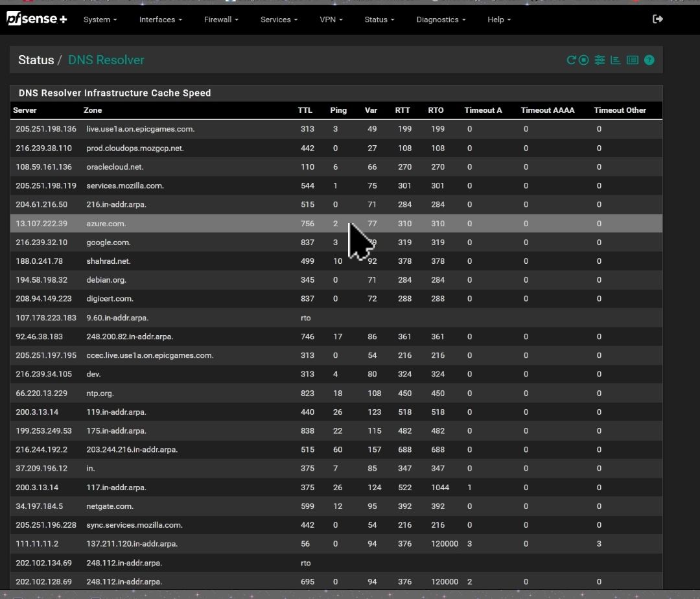The height and width of the screenshot is (599, 700).
Task: Click the dev. zone entry
Action: 94,374
